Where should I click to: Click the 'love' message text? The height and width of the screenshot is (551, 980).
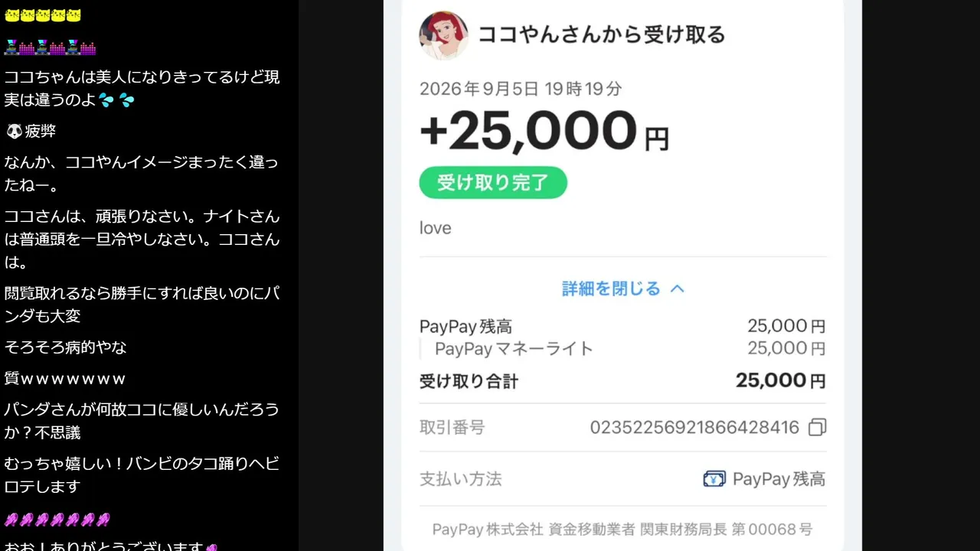pos(436,228)
